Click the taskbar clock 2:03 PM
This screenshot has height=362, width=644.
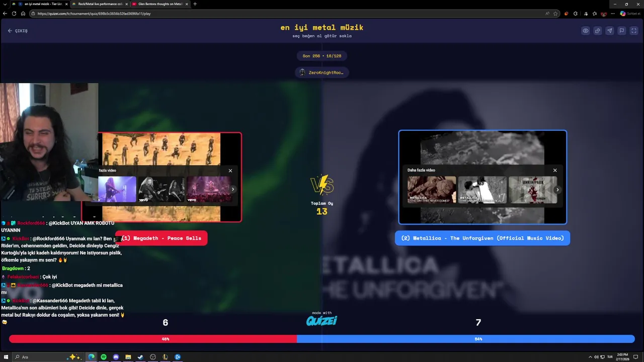point(622,357)
